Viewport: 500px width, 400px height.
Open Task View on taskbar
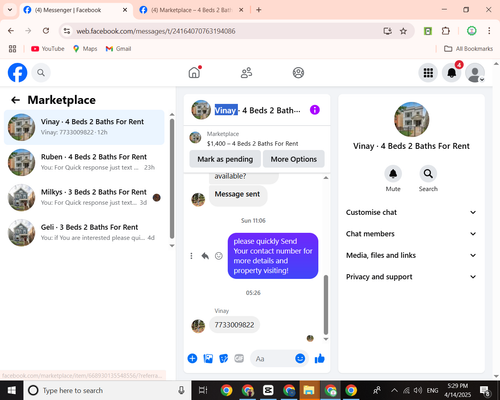(x=203, y=390)
